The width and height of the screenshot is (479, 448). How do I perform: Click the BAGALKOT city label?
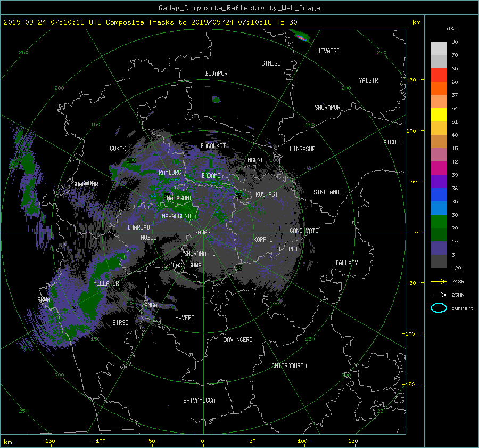click(x=213, y=146)
